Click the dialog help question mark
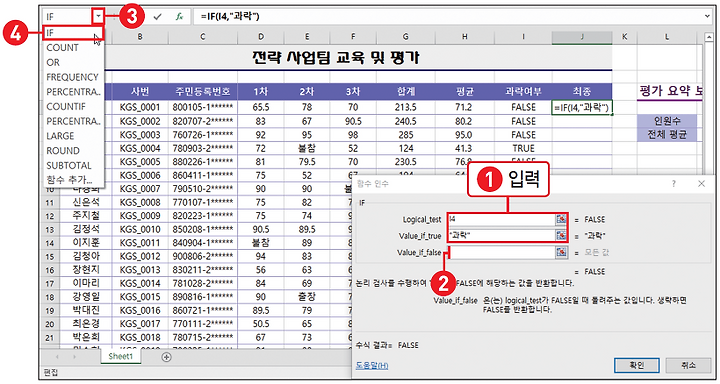The height and width of the screenshot is (384, 720). 674,184
